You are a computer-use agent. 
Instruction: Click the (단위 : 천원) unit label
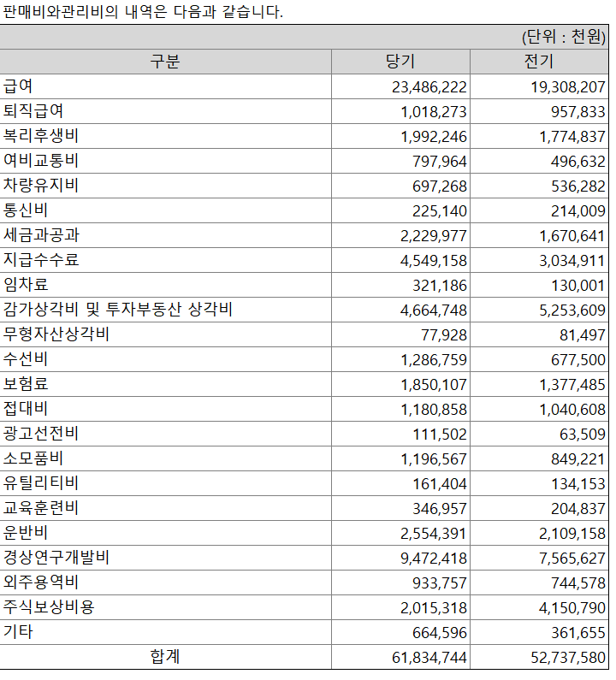click(x=563, y=37)
